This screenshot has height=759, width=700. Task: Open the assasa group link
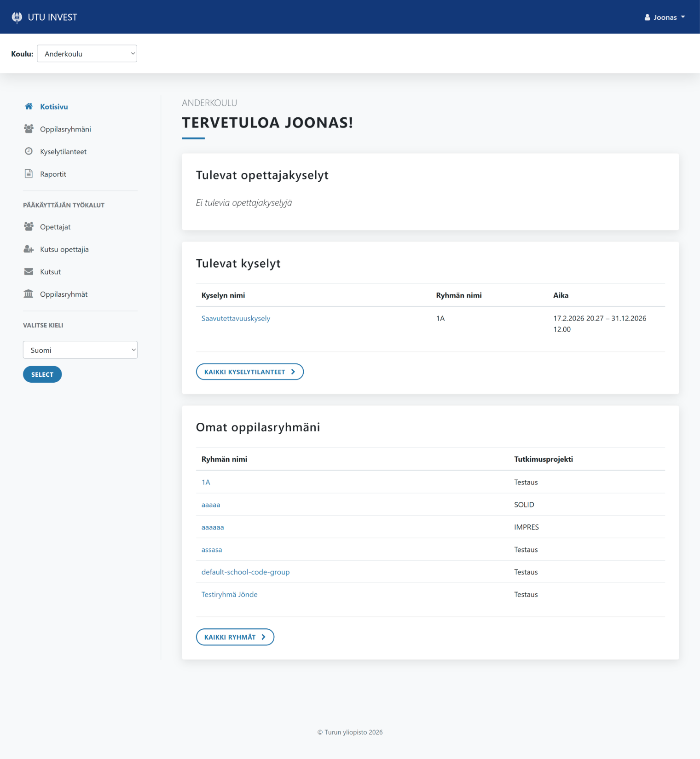click(x=212, y=550)
